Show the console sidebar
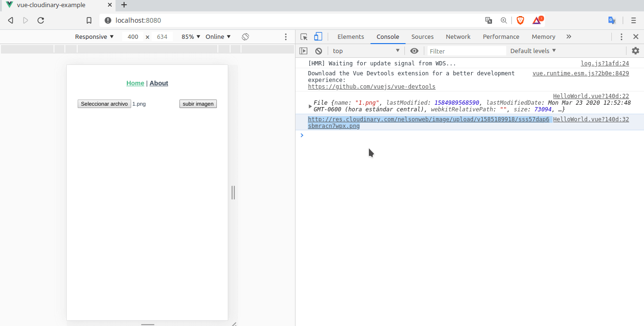Viewport: 644px width, 326px height. point(304,51)
